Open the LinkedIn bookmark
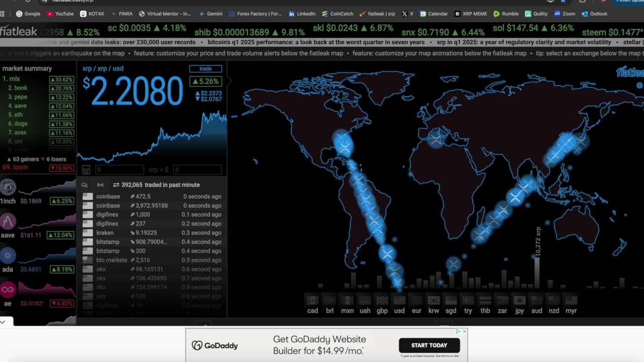This screenshot has height=362, width=644. (x=302, y=14)
